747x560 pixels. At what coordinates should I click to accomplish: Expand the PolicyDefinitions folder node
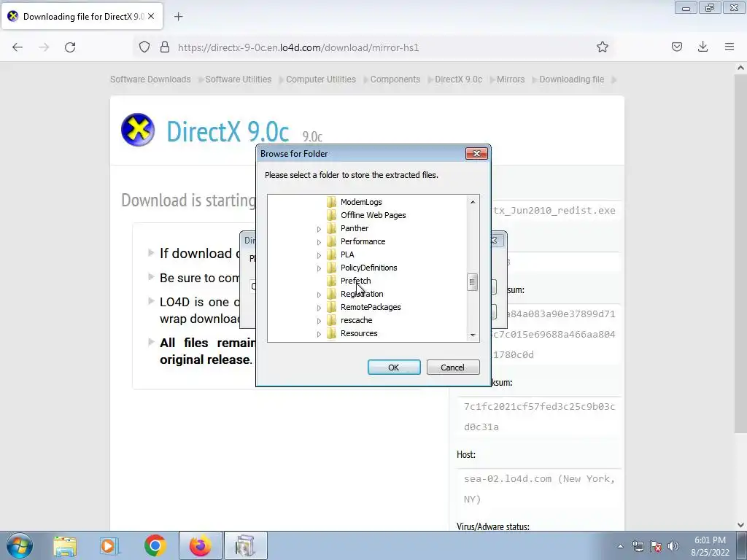coord(319,268)
